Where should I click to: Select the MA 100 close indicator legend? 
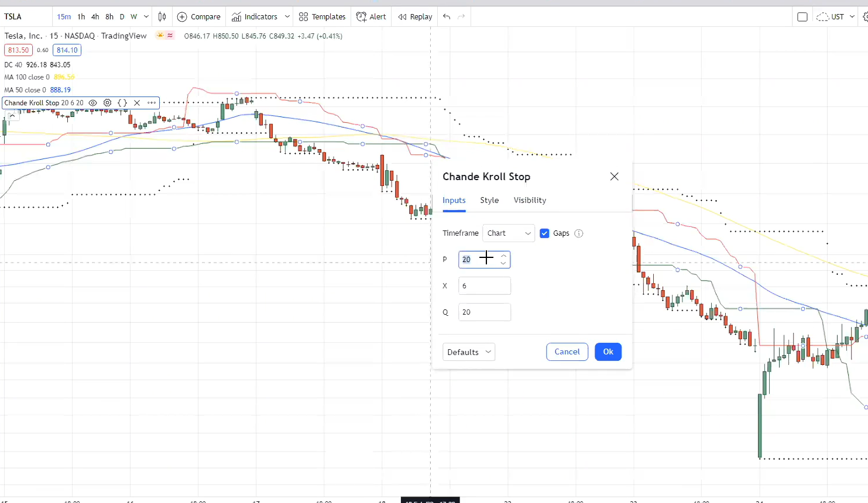[x=27, y=77]
